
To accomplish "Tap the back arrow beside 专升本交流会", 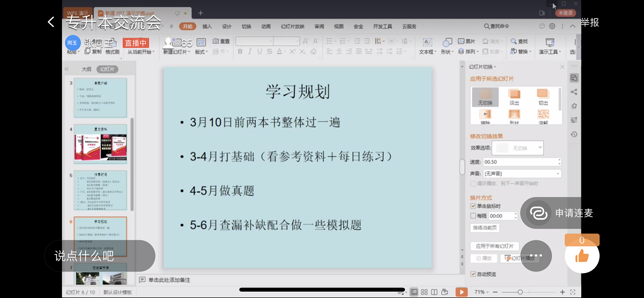I will coord(51,22).
